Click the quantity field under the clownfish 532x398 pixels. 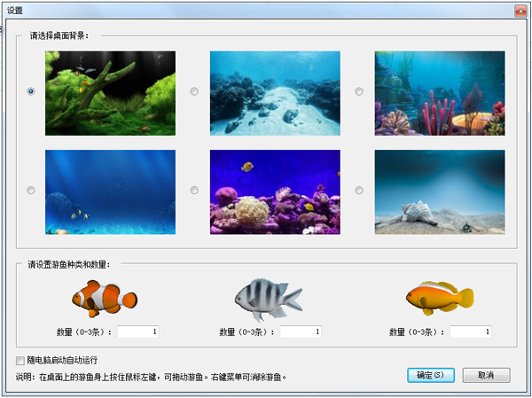(137, 332)
